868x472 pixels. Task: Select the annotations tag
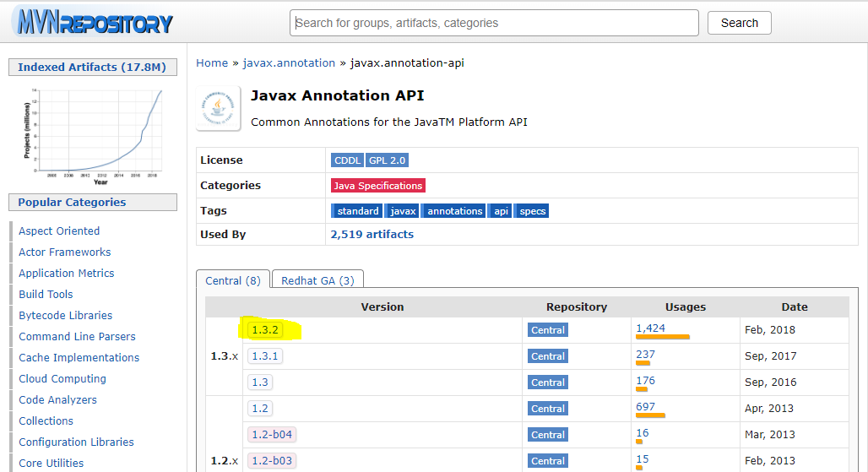[453, 211]
